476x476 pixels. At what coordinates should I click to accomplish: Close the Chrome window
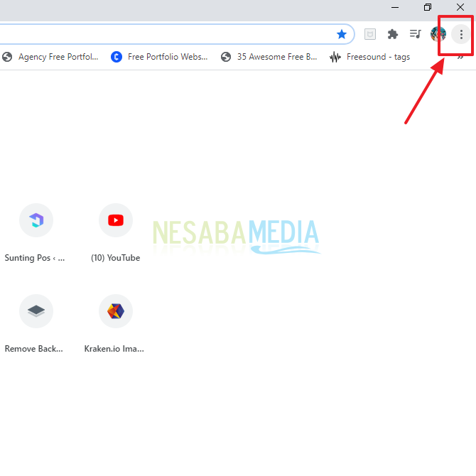pyautogui.click(x=460, y=7)
